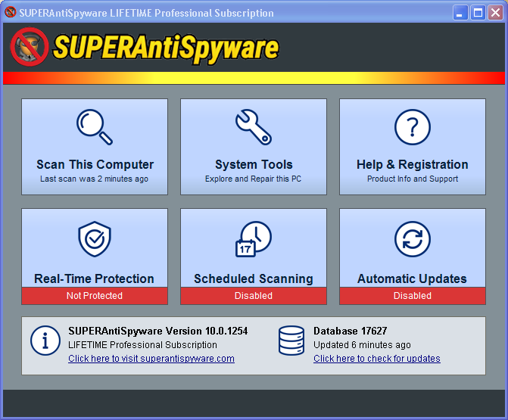Click the wrench System Tools icon
The width and height of the screenshot is (508, 420).
[x=254, y=127]
